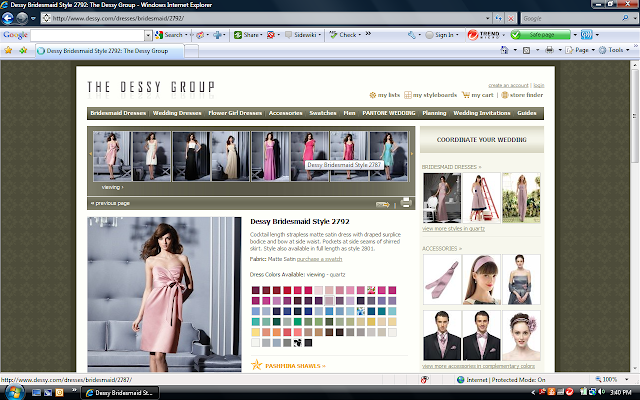The height and width of the screenshot is (400, 640).
Task: Click the purchase a swatch link
Action: coord(319,259)
